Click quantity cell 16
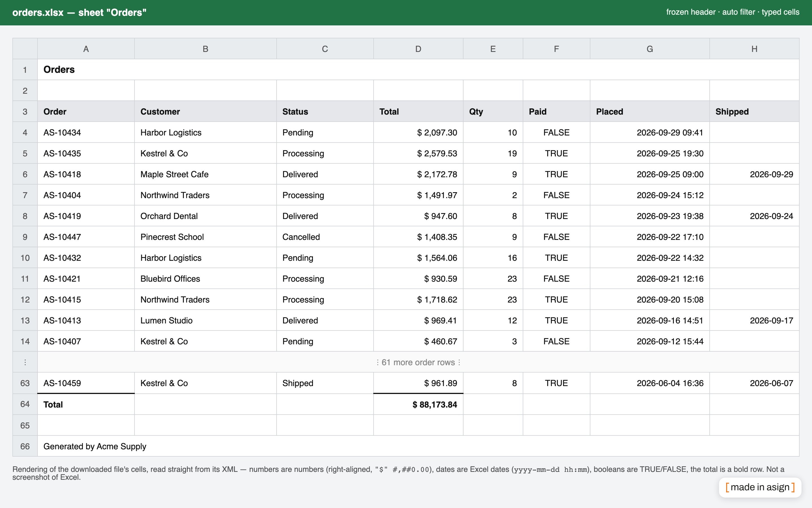The image size is (812, 508). pos(493,258)
